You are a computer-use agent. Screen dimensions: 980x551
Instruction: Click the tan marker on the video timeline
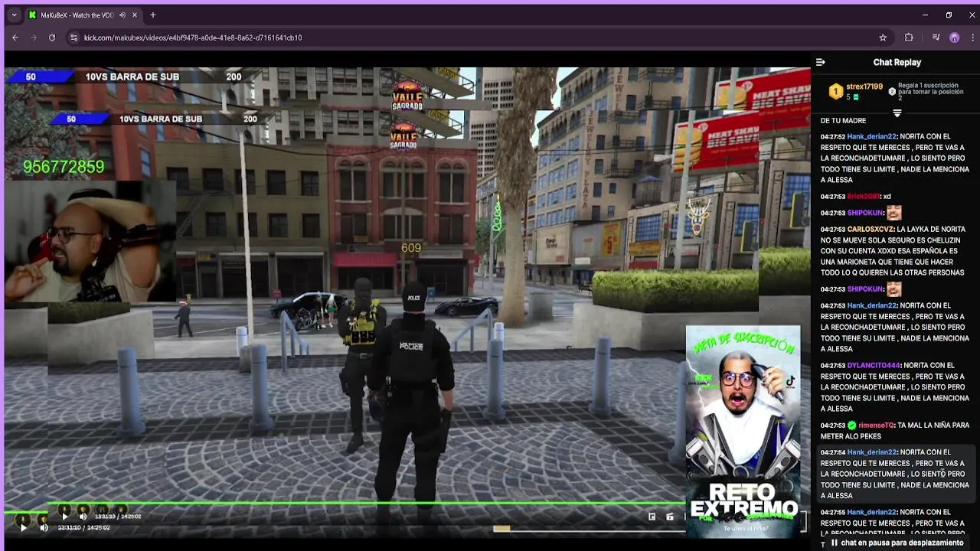click(x=501, y=528)
